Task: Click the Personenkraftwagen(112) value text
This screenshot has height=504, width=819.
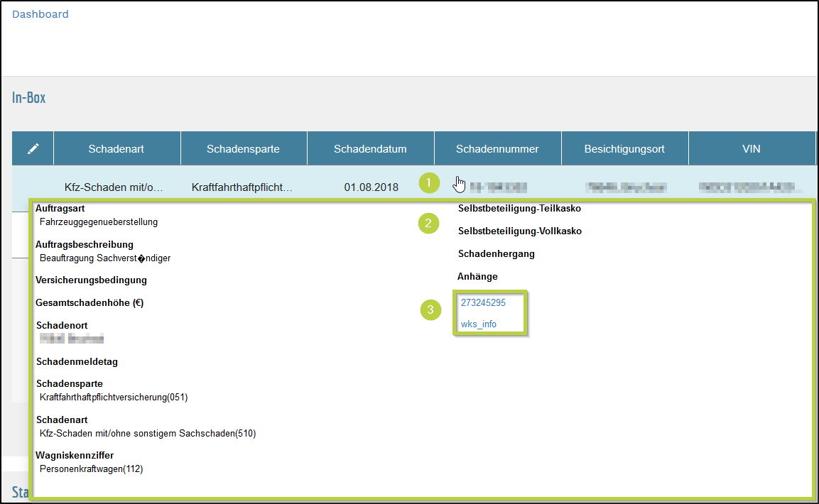Action: (92, 469)
